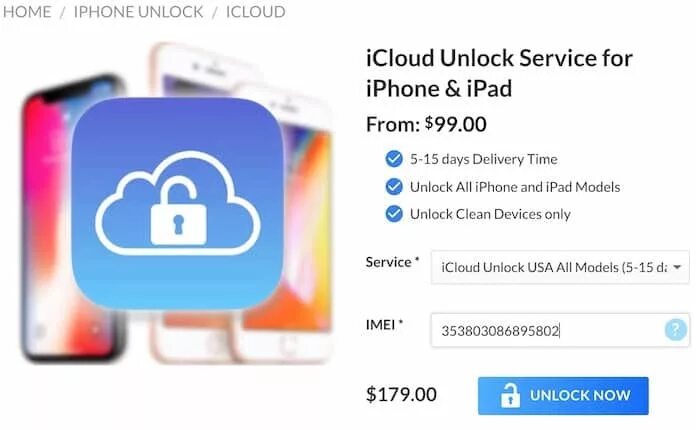
Task: Click the iCloud cloud lock app icon
Action: tap(178, 204)
